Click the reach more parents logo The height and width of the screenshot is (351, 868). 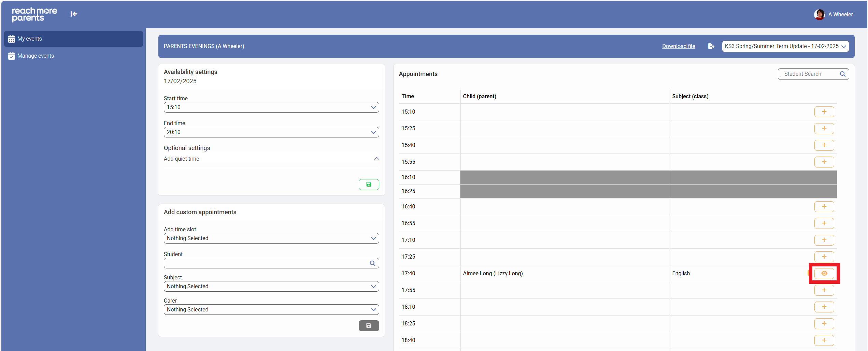pyautogui.click(x=34, y=14)
